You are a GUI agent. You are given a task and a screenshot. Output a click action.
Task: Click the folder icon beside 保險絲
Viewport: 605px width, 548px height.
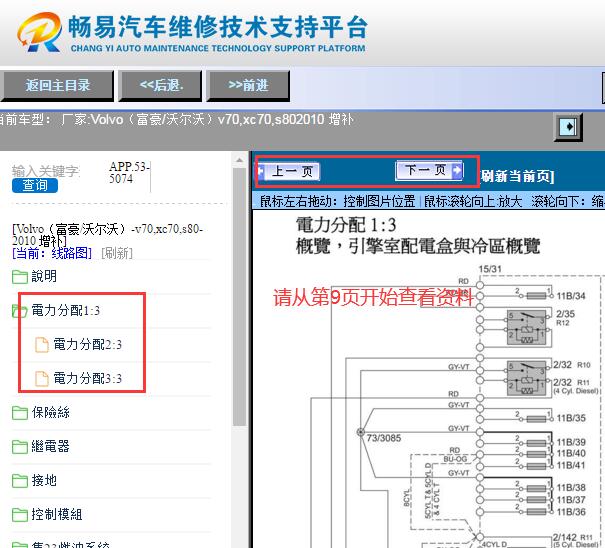20,413
